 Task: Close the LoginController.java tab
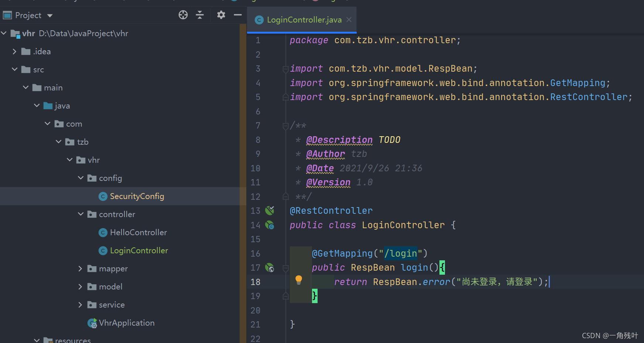(349, 20)
